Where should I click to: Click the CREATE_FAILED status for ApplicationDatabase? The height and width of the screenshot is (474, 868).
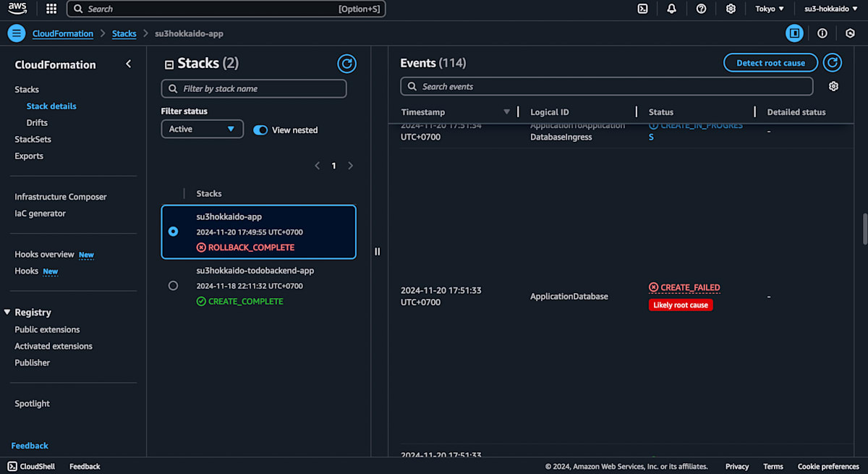(684, 287)
